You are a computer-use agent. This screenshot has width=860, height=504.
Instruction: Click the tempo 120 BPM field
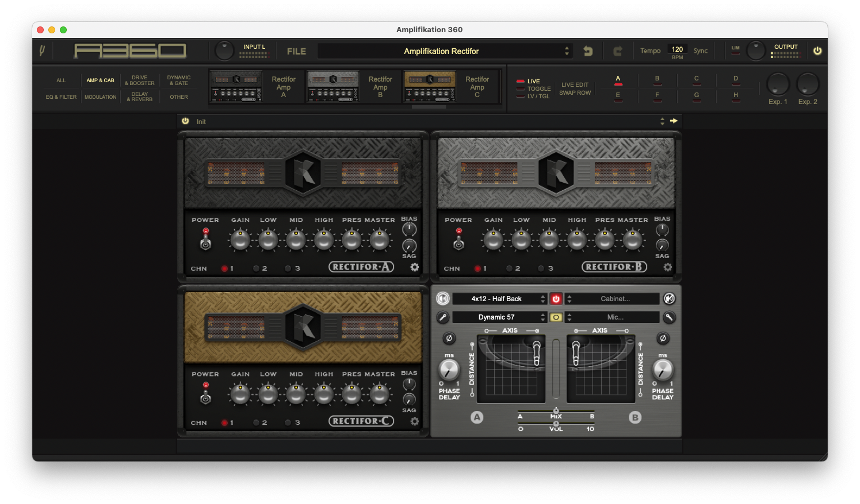click(x=678, y=49)
